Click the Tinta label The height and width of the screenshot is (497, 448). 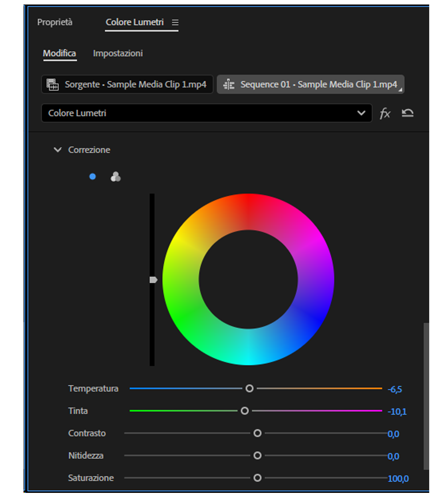click(x=78, y=411)
